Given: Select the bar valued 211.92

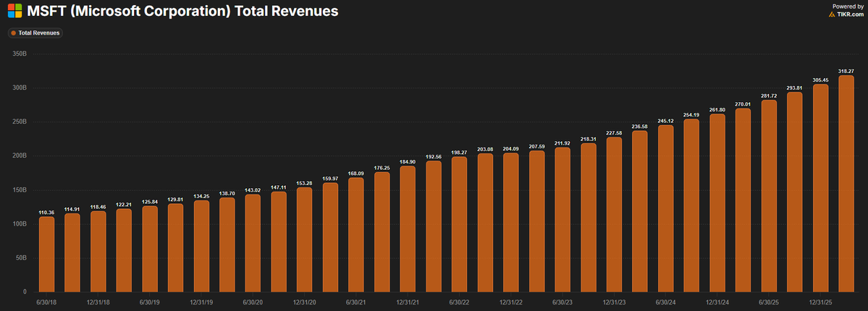Looking at the screenshot, I should (562, 220).
